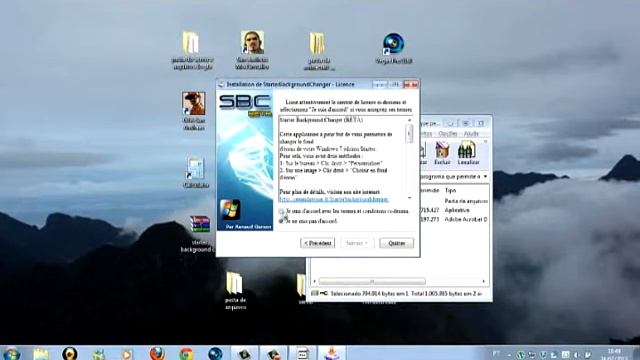This screenshot has width=640, height=360.
Task: Click the Quitter button in the installer
Action: 396,243
